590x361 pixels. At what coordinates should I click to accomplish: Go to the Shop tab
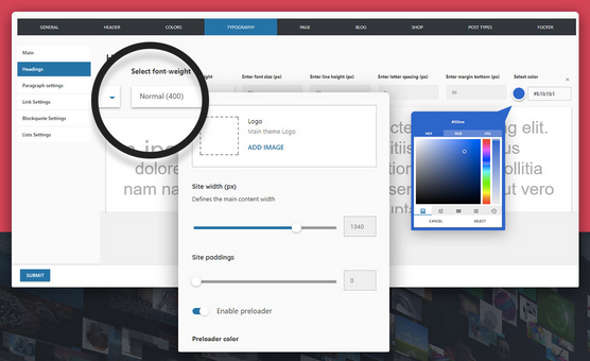click(x=417, y=27)
